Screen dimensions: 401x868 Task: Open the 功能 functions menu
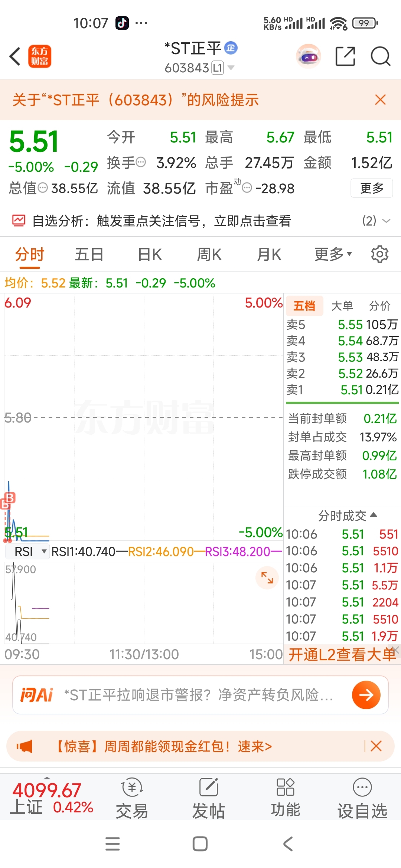[286, 798]
